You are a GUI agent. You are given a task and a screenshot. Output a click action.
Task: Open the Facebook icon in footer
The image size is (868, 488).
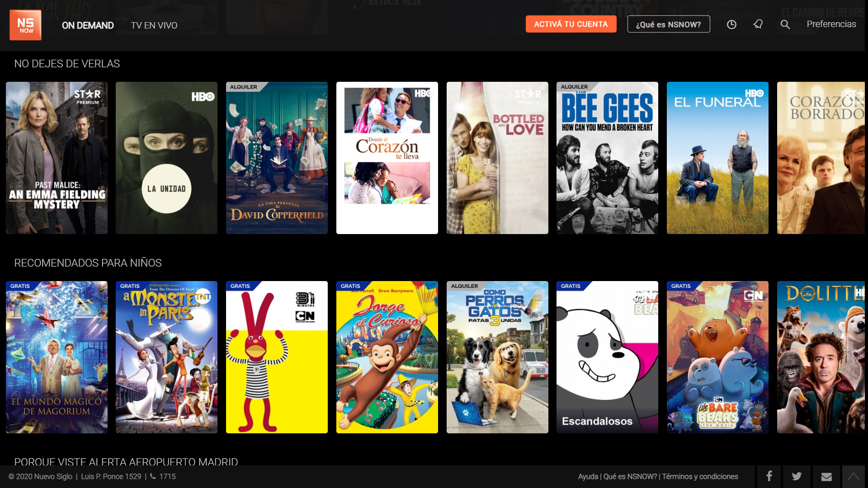769,476
